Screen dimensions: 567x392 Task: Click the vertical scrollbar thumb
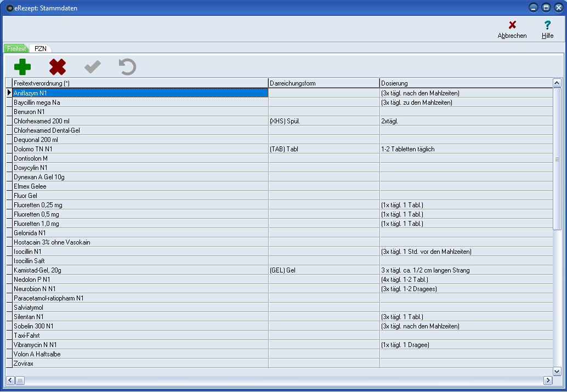[557, 158]
